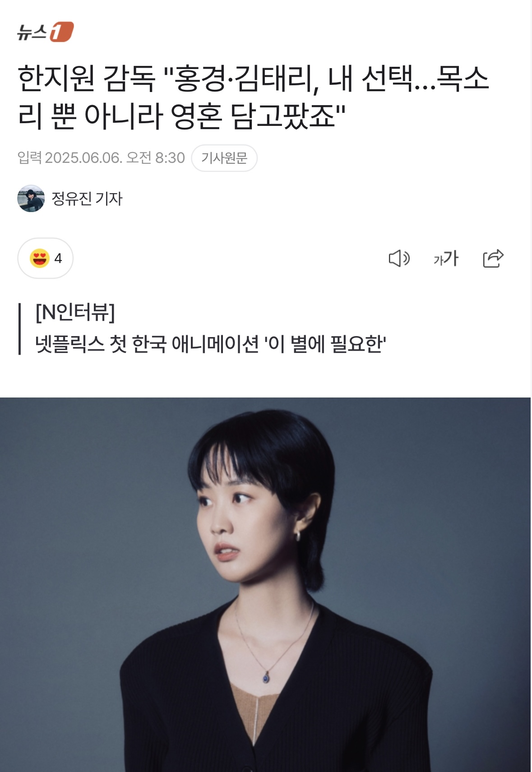Image resolution: width=532 pixels, height=772 pixels.
Task: Tap the heart-eyes emoji reaction
Action: click(40, 259)
